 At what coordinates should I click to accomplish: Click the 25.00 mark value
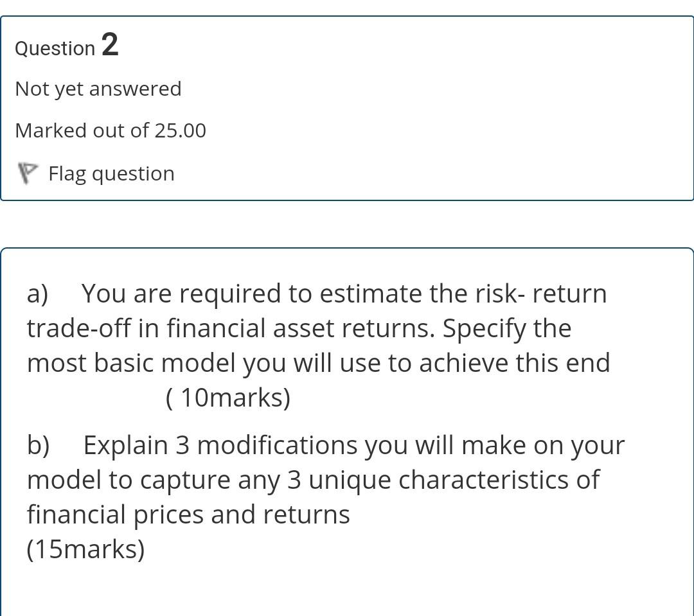coord(180,130)
